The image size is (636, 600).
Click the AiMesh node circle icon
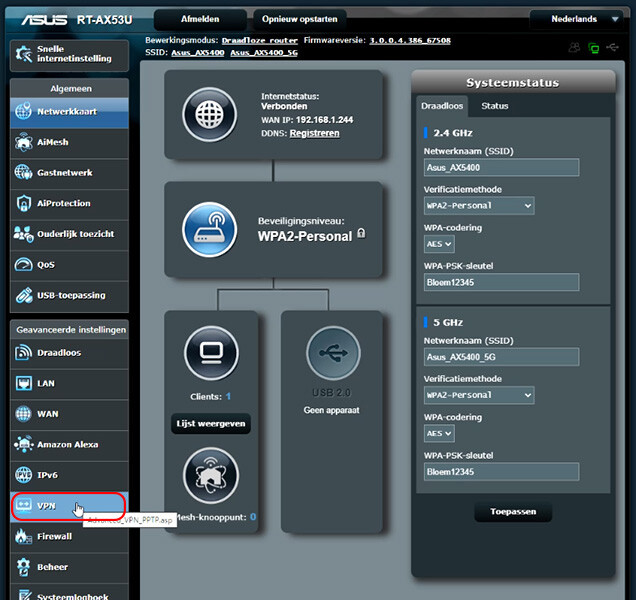pyautogui.click(x=211, y=475)
